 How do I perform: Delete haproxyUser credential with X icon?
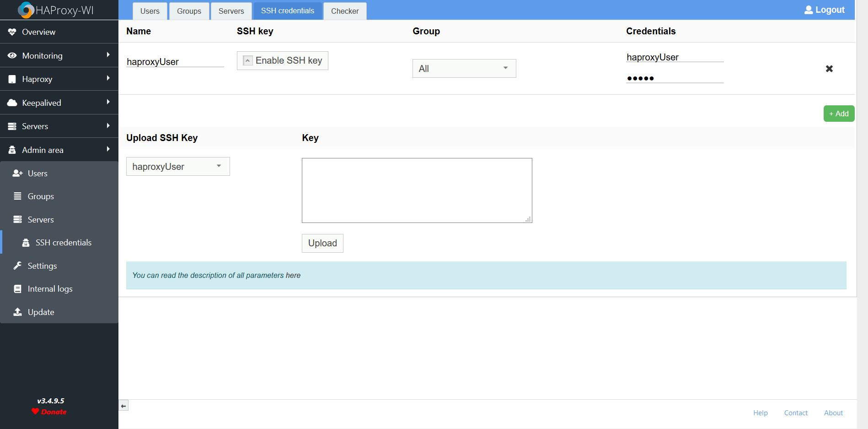click(829, 69)
